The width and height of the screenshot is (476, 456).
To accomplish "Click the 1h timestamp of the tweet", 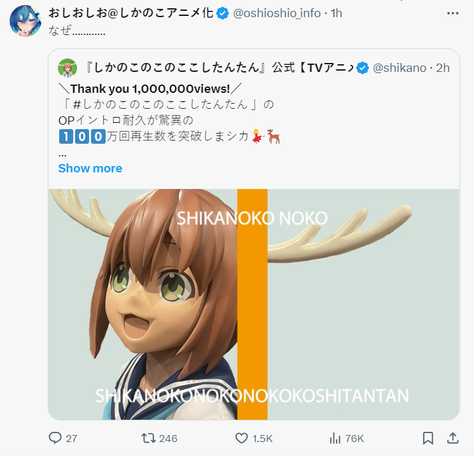I will tap(337, 13).
